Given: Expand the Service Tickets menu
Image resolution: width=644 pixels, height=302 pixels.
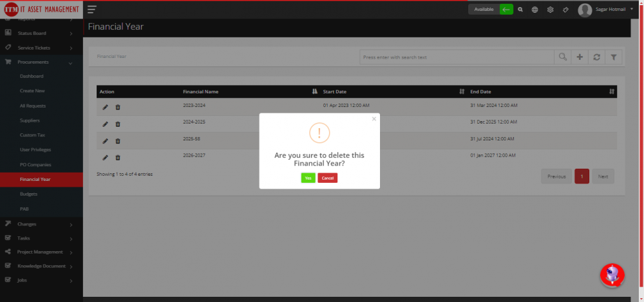Looking at the screenshot, I should (41, 48).
